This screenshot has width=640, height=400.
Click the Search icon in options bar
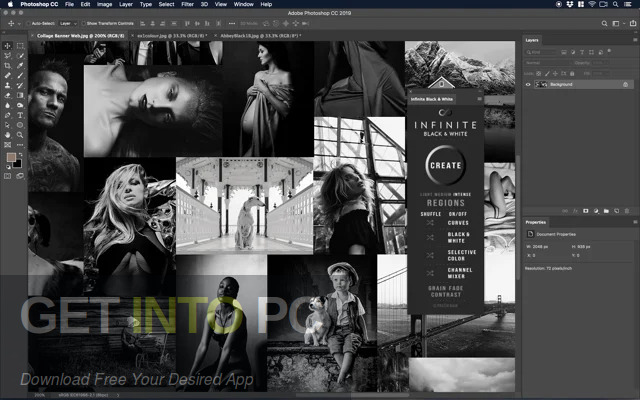[x=604, y=24]
